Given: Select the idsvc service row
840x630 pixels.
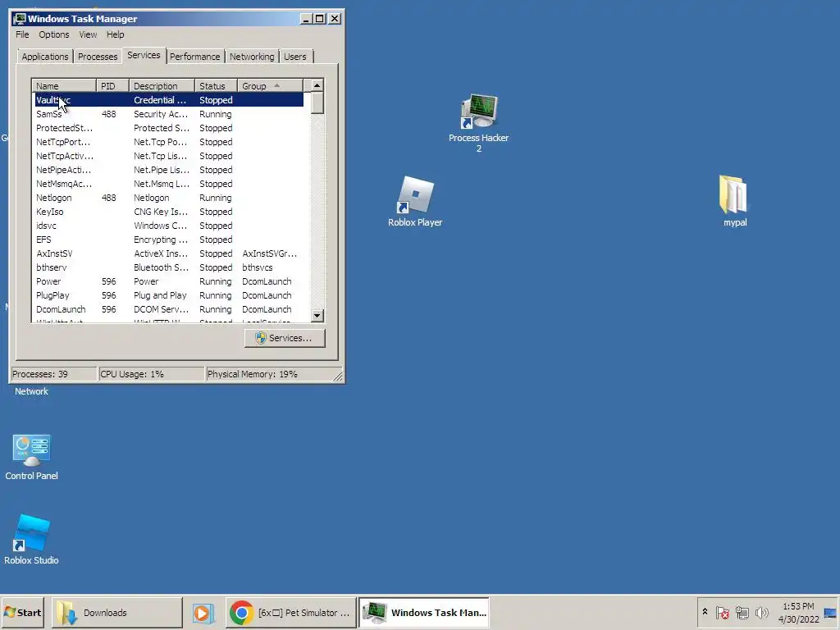Looking at the screenshot, I should [x=169, y=226].
